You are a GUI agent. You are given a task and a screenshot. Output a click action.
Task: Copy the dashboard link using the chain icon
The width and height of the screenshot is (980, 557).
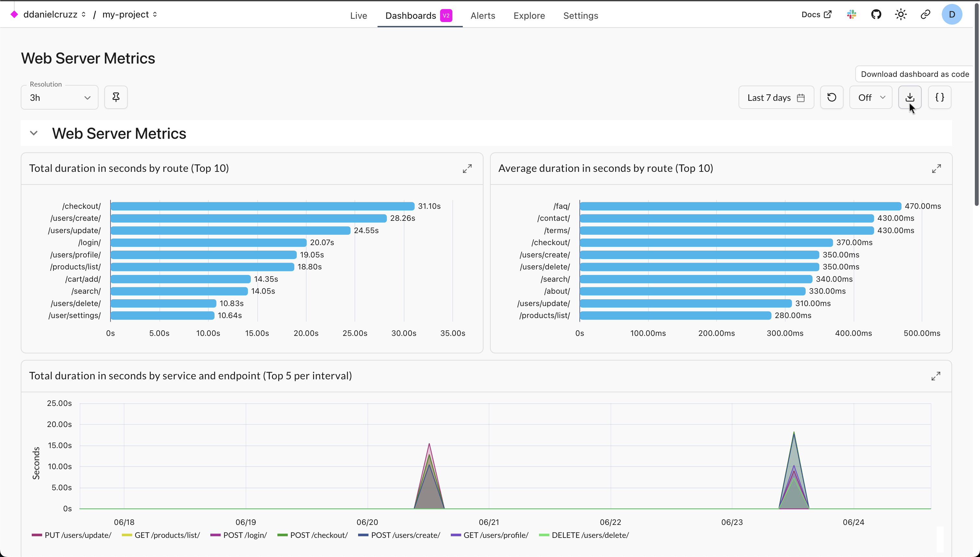pos(925,14)
